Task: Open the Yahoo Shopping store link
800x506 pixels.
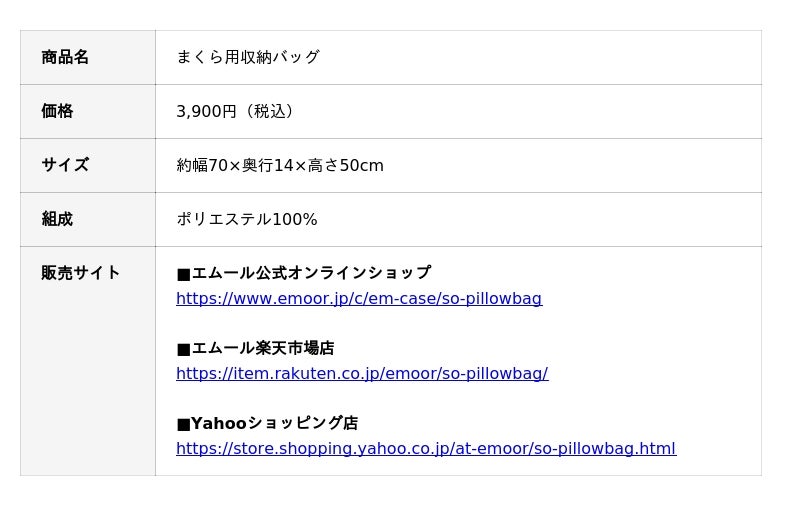Action: (x=426, y=448)
